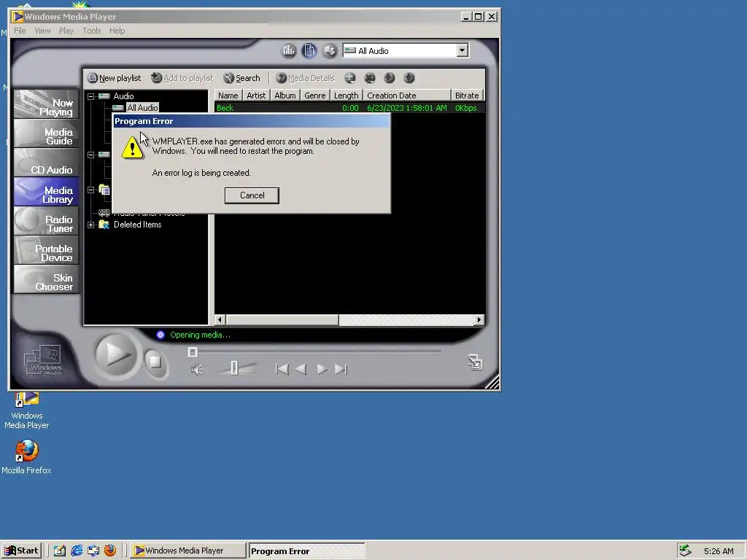Click the seek bar handle
Image resolution: width=747 pixels, height=560 pixels.
[x=193, y=352]
